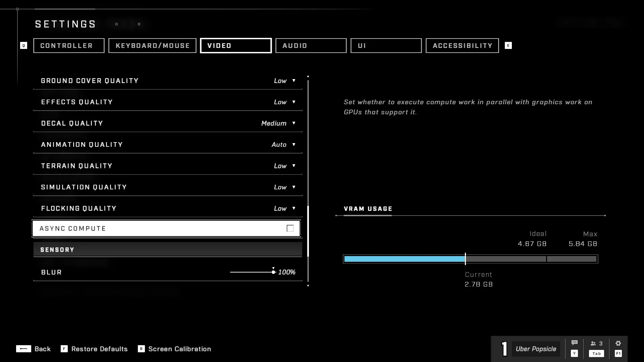644x362 pixels.
Task: Go to the Accessibility tab
Action: pyautogui.click(x=462, y=46)
